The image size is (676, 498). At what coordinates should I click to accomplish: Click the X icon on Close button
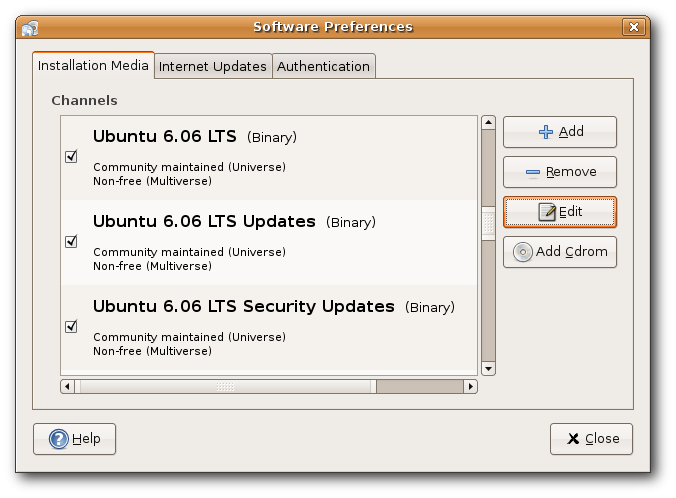pos(573,439)
